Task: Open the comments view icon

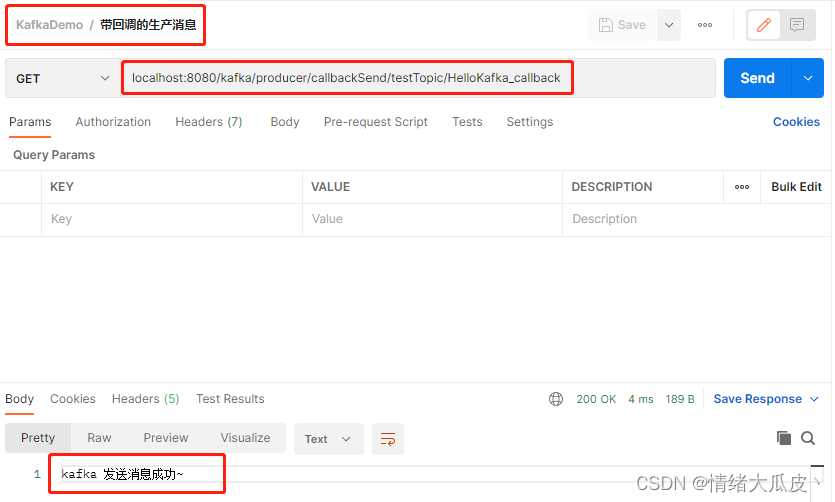Action: pyautogui.click(x=797, y=25)
